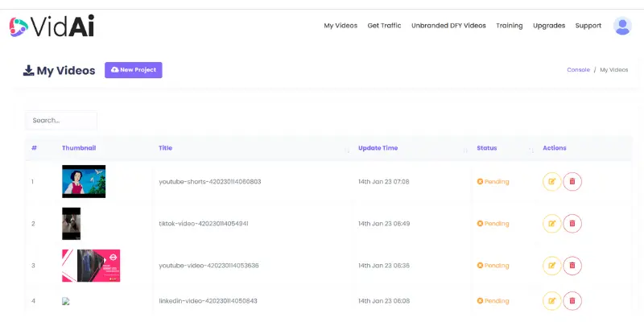644x322 pixels.
Task: Open the youtube-video pink thumbnail
Action: (x=91, y=266)
